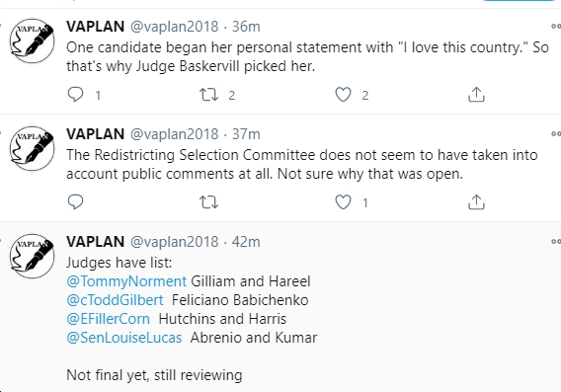Viewport: 561px width, 392px height.
Task: Open the @cToddGilbert mention link
Action: tap(115, 300)
